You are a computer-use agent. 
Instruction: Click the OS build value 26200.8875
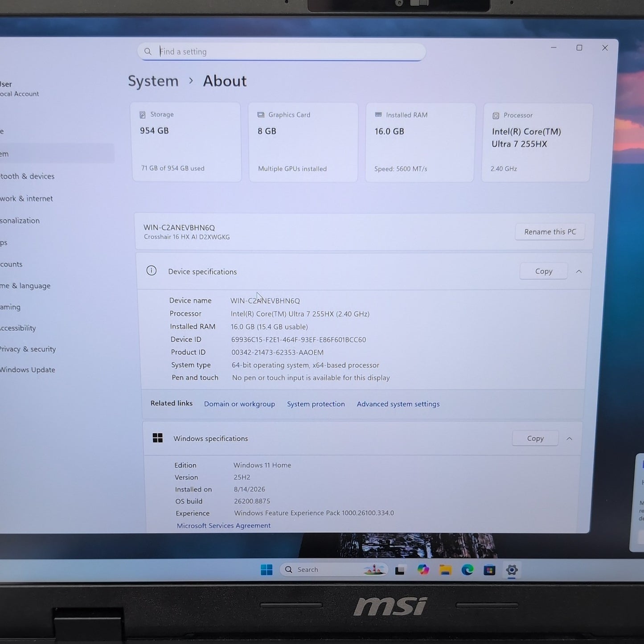[252, 501]
